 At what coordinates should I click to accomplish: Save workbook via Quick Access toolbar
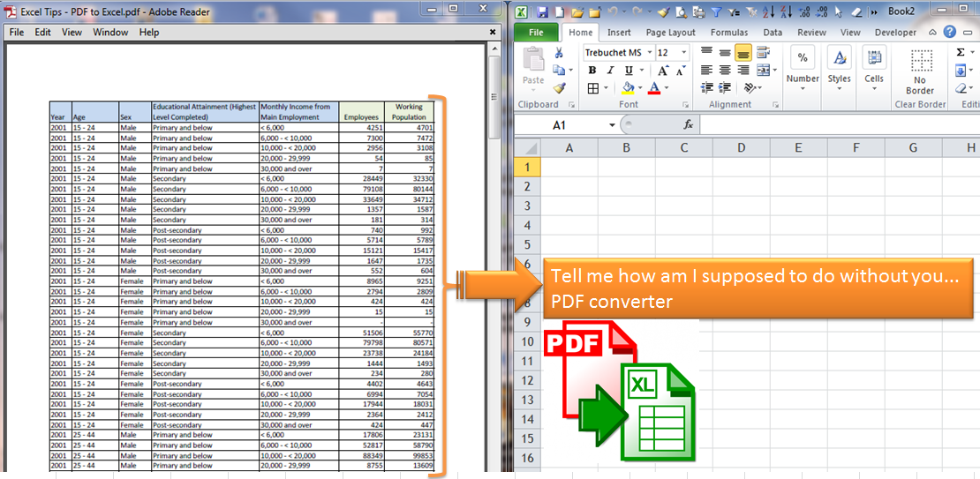click(541, 11)
